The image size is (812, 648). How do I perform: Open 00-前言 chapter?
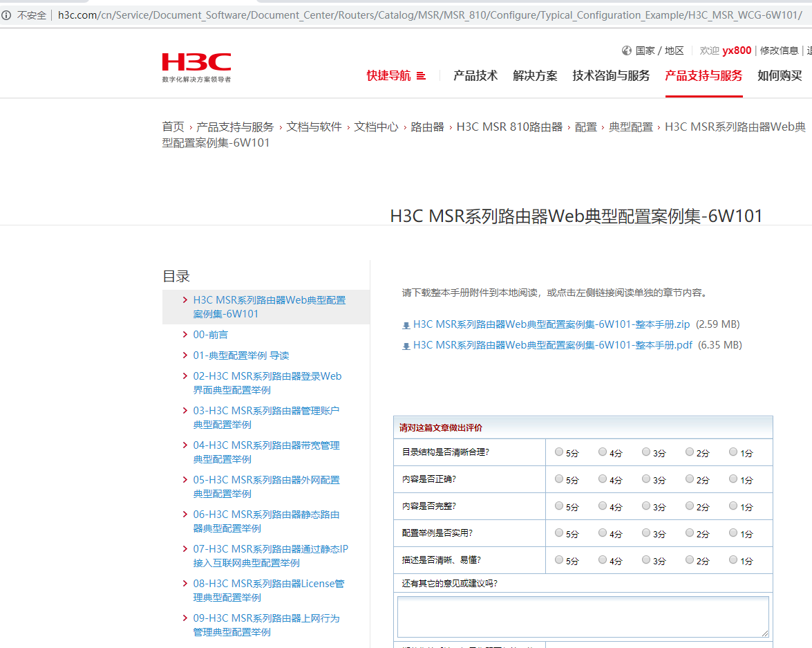(x=210, y=335)
